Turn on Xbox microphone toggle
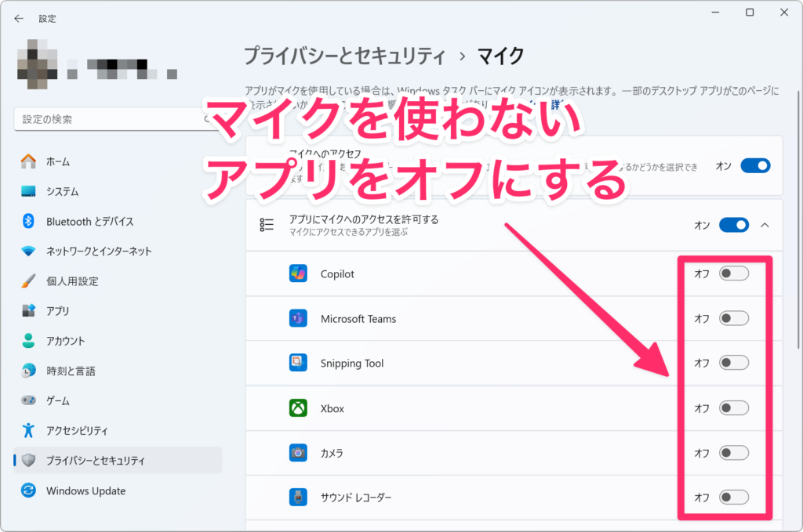Viewport: 803px width, 532px height. [734, 408]
